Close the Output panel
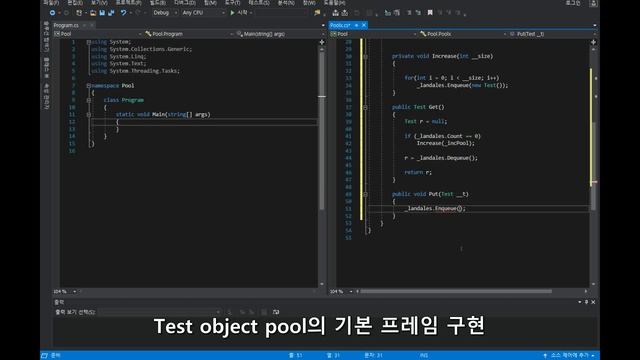This screenshot has width=640, height=360. click(x=593, y=302)
